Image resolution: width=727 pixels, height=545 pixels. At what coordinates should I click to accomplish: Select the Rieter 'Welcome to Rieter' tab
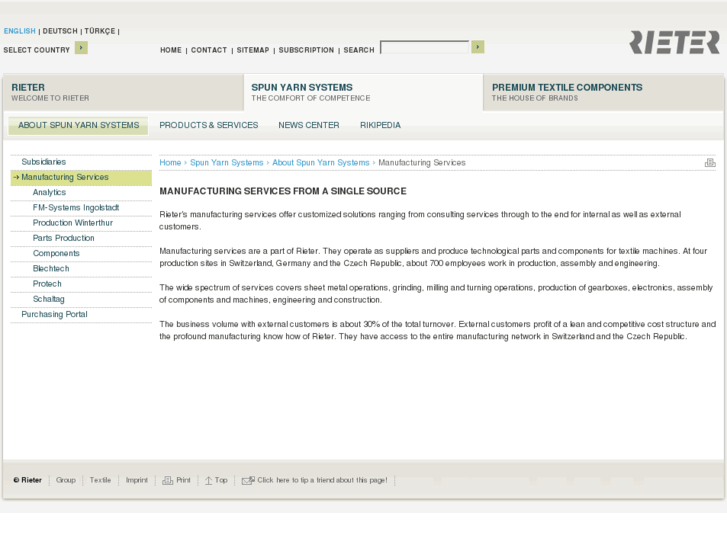click(123, 93)
